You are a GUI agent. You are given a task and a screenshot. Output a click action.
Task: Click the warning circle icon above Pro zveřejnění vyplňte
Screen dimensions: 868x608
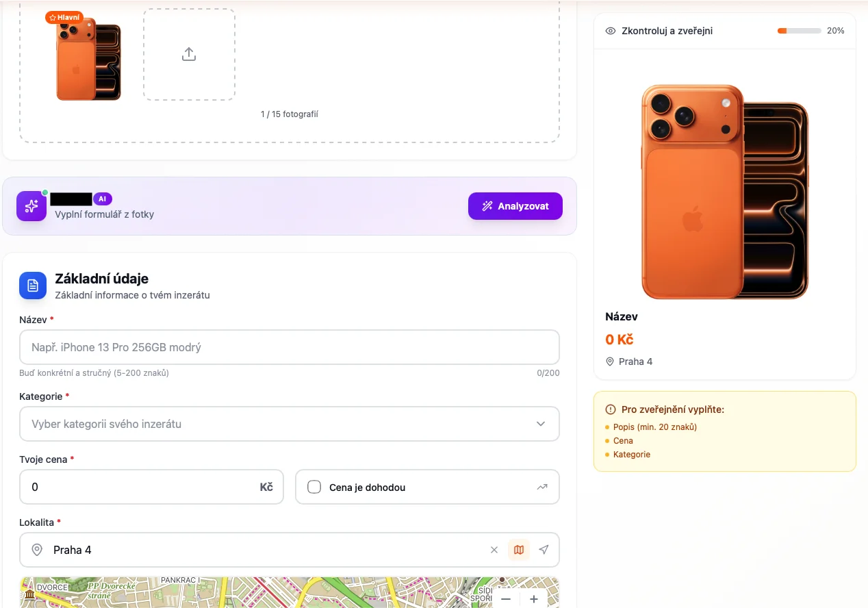pyautogui.click(x=609, y=409)
